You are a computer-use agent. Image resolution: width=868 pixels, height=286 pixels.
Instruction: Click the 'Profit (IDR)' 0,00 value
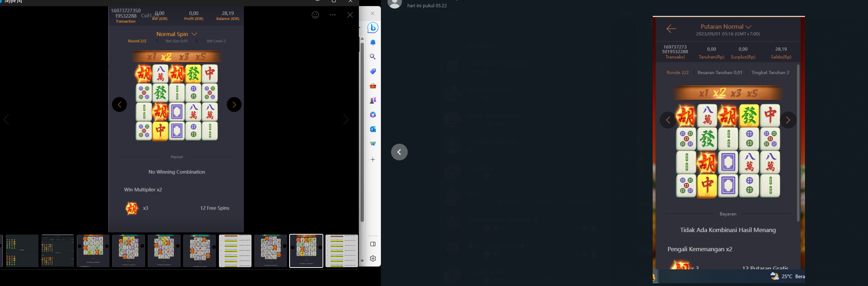[x=194, y=13]
